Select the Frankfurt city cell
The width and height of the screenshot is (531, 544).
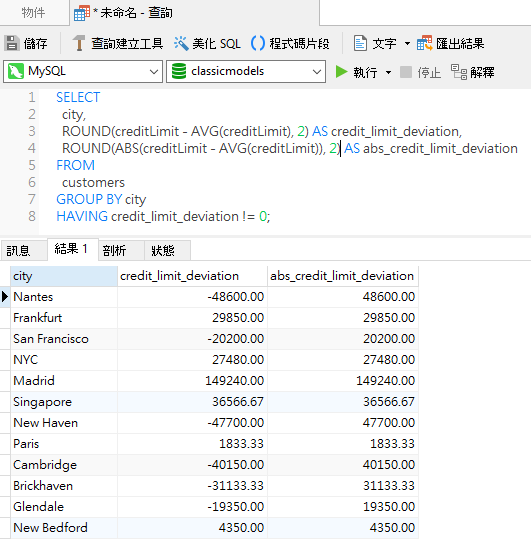click(64, 318)
